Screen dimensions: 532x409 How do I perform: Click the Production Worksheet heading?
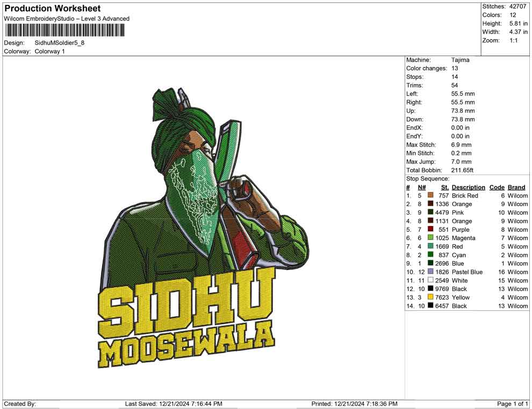(x=53, y=8)
